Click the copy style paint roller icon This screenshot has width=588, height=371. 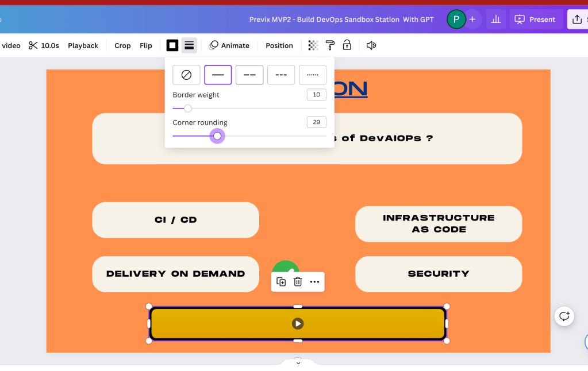tap(330, 45)
